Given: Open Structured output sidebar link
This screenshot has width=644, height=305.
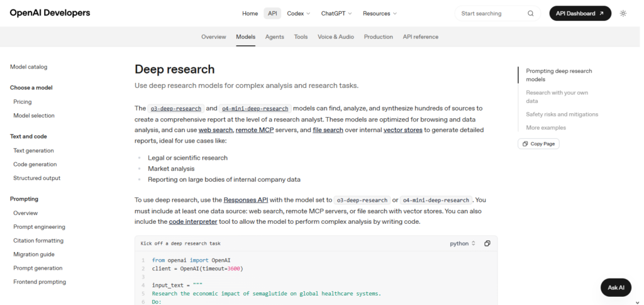Looking at the screenshot, I should point(36,178).
